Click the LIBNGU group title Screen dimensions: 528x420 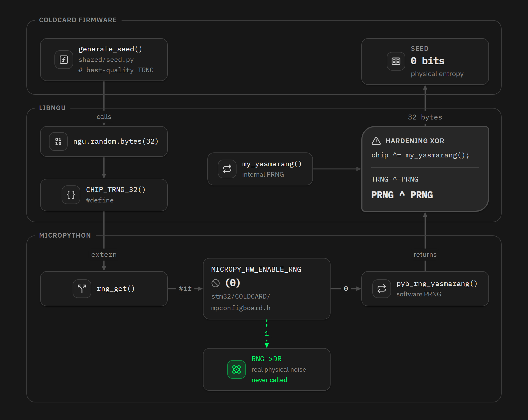[x=52, y=108]
